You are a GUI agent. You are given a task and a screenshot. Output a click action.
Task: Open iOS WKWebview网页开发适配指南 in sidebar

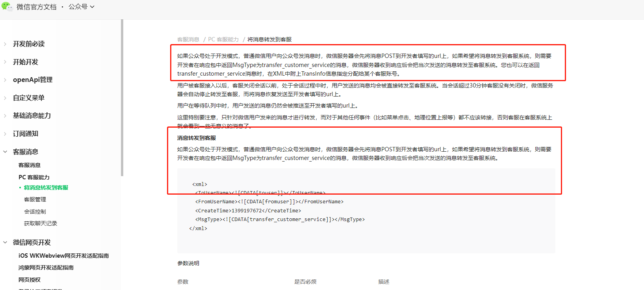(64, 256)
